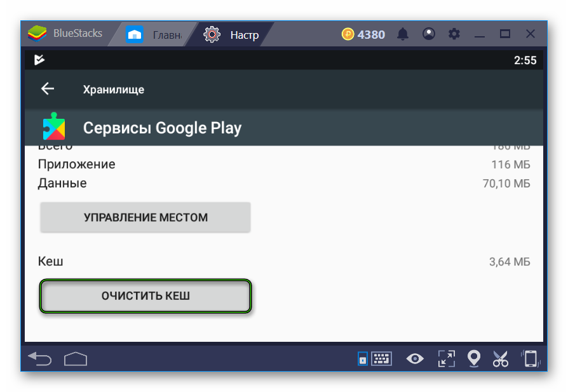Open the coin balance showing 4380
This screenshot has width=568, height=392.
(x=363, y=34)
